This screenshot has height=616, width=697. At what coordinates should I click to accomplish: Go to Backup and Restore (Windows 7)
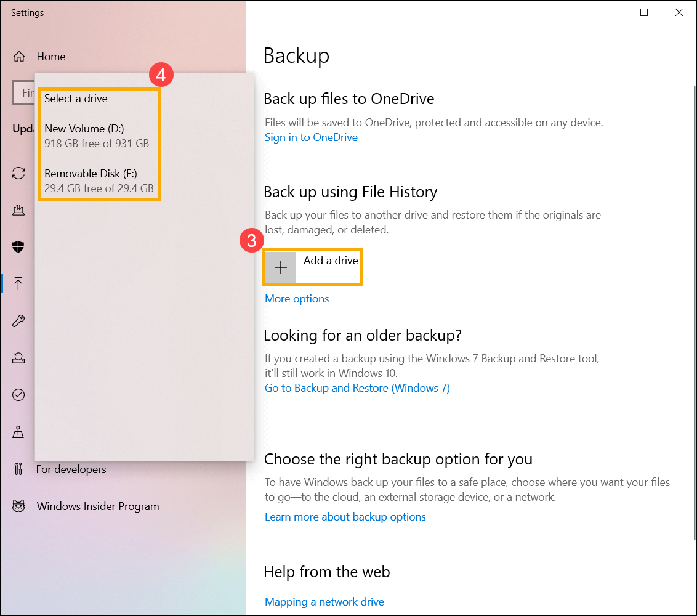click(x=357, y=387)
